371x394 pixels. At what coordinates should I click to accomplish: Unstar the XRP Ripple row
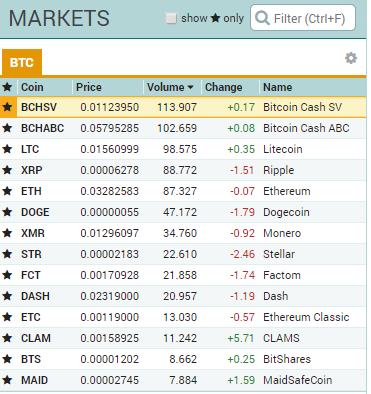(x=8, y=170)
